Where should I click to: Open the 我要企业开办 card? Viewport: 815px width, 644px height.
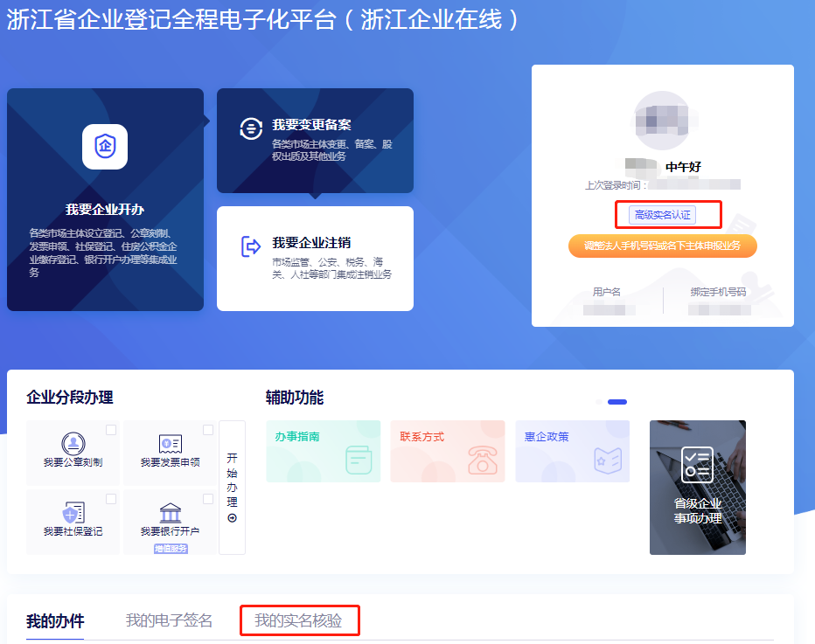pos(105,199)
